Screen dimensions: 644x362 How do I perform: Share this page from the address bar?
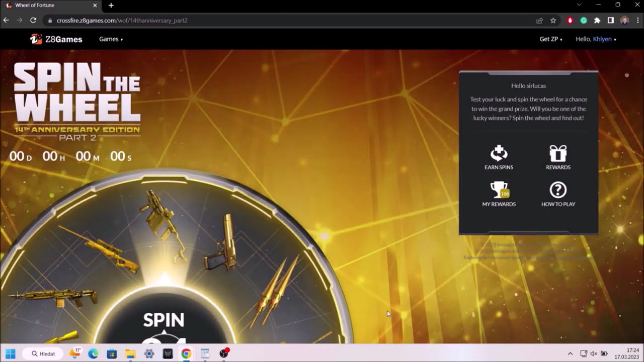pyautogui.click(x=539, y=21)
